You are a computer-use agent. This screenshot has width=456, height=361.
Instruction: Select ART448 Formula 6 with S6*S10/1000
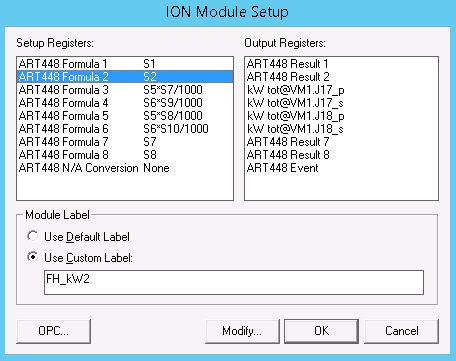point(125,129)
